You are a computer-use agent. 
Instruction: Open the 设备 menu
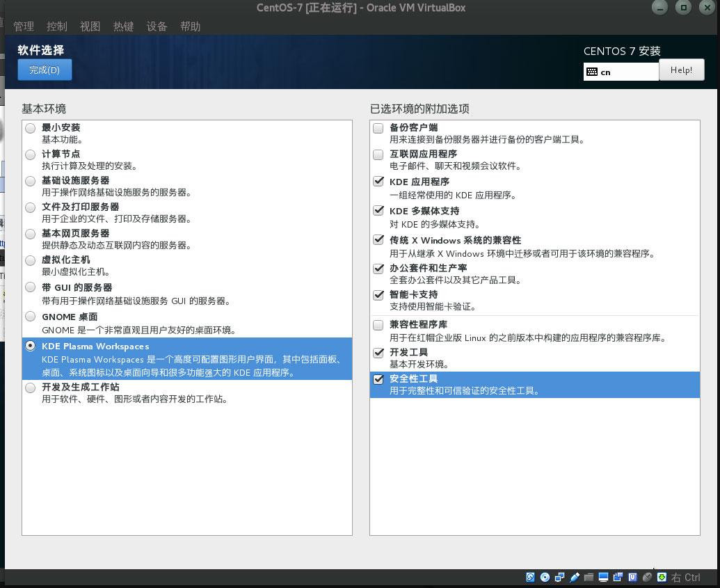coord(157,26)
